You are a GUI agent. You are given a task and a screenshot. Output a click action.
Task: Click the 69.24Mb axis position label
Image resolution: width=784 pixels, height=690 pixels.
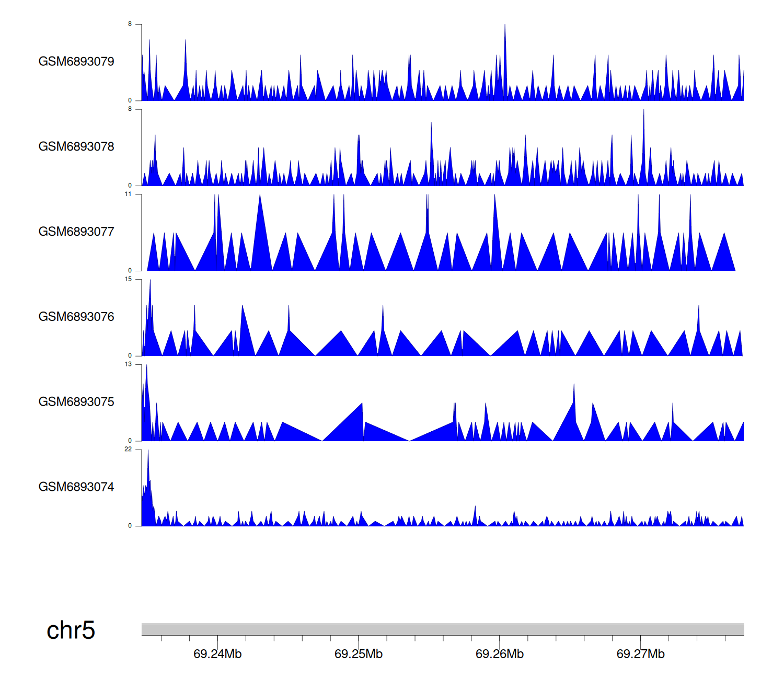click(x=217, y=654)
